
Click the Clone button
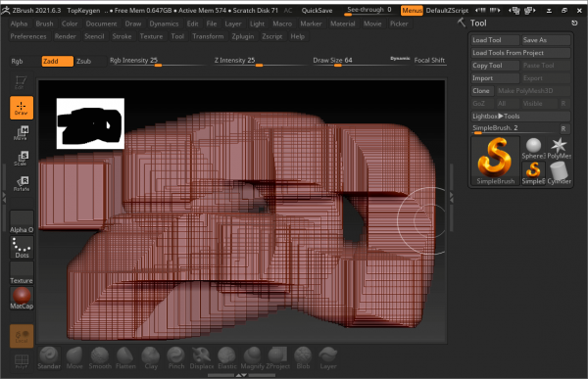click(x=482, y=91)
